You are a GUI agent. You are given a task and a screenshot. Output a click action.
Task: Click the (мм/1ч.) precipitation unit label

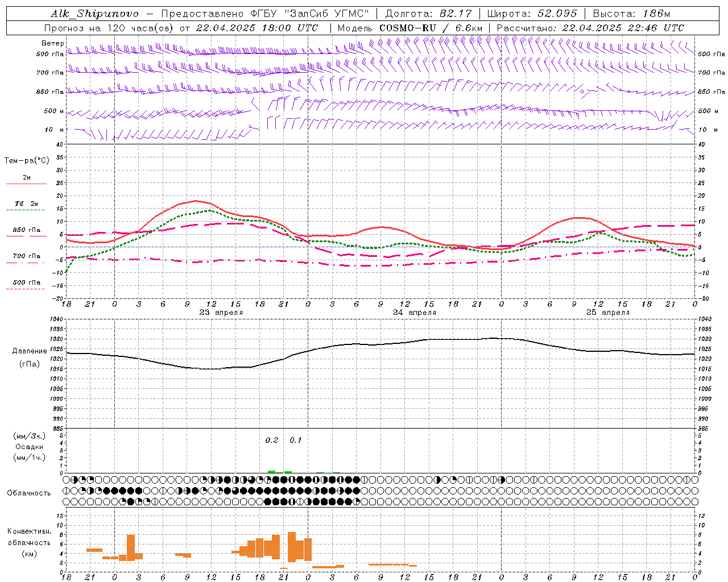[30, 458]
